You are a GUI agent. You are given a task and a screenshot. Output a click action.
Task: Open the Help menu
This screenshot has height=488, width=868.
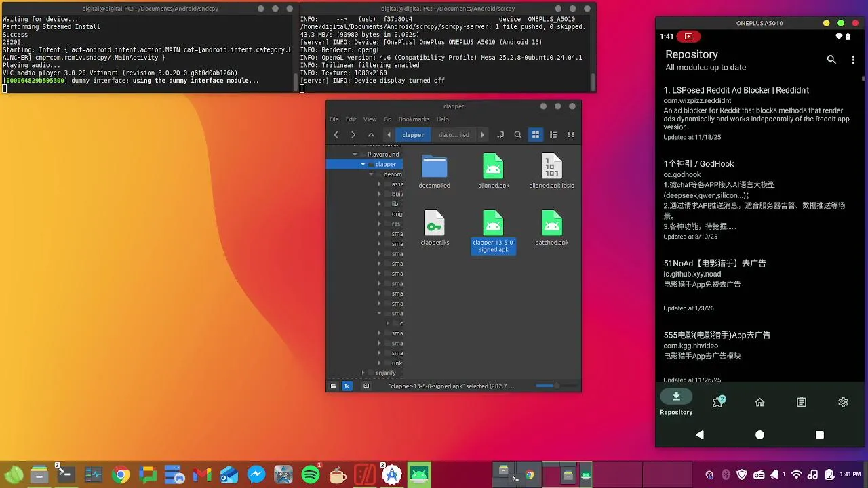[443, 119]
